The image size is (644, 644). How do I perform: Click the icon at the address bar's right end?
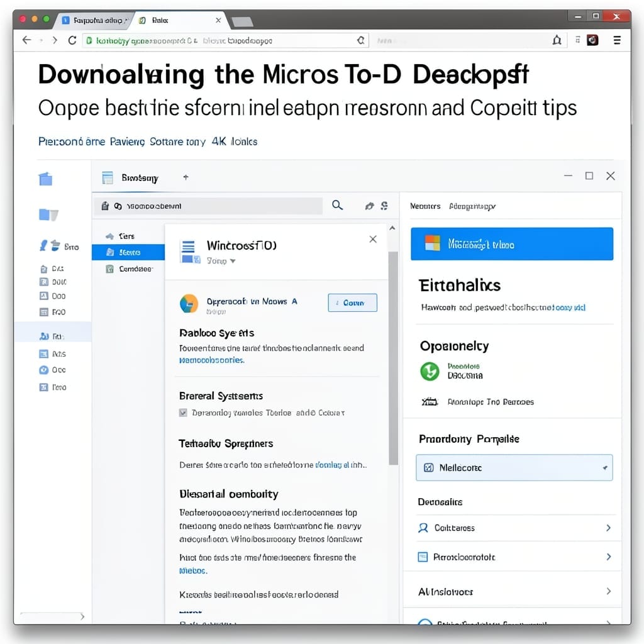coord(360,40)
